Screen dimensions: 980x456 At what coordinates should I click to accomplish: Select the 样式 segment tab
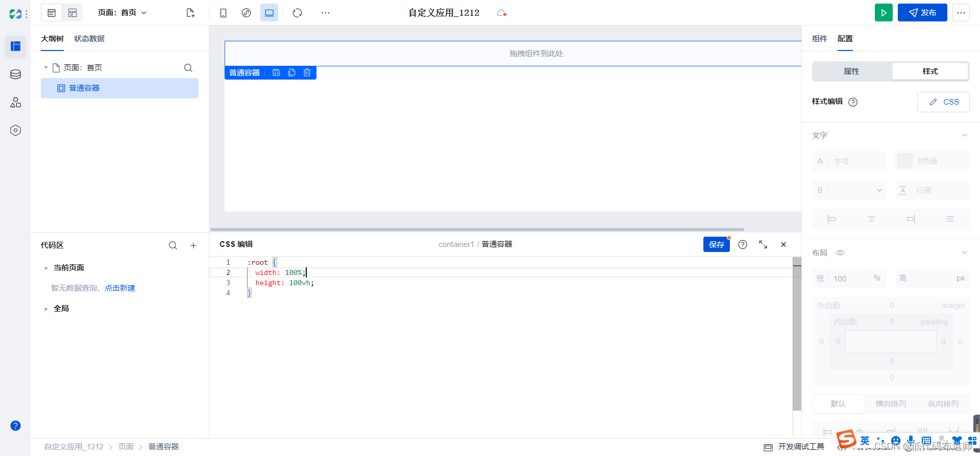click(x=930, y=71)
